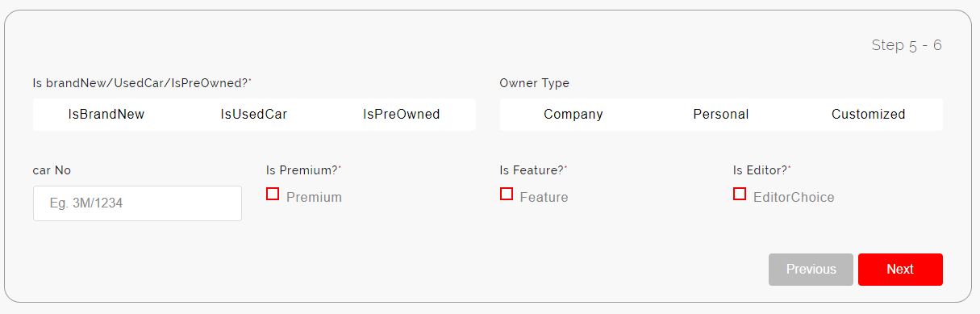Click the Previous button
980x314 pixels.
click(811, 270)
